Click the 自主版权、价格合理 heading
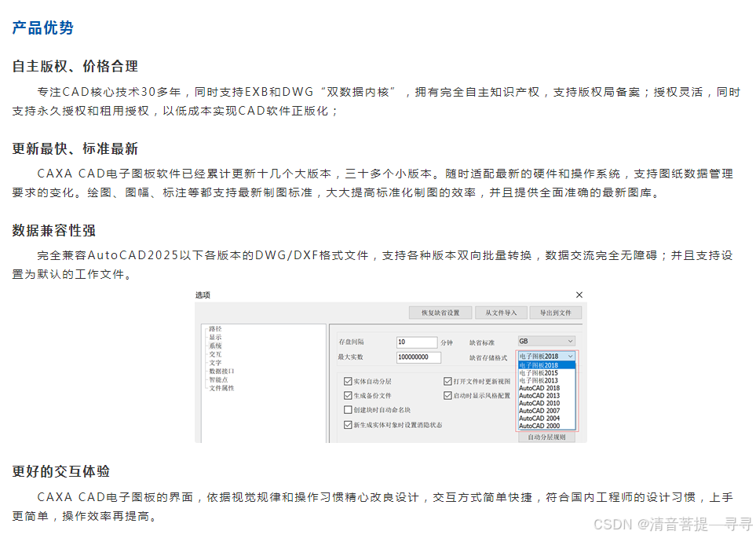Image resolution: width=756 pixels, height=538 pixels. coord(75,66)
